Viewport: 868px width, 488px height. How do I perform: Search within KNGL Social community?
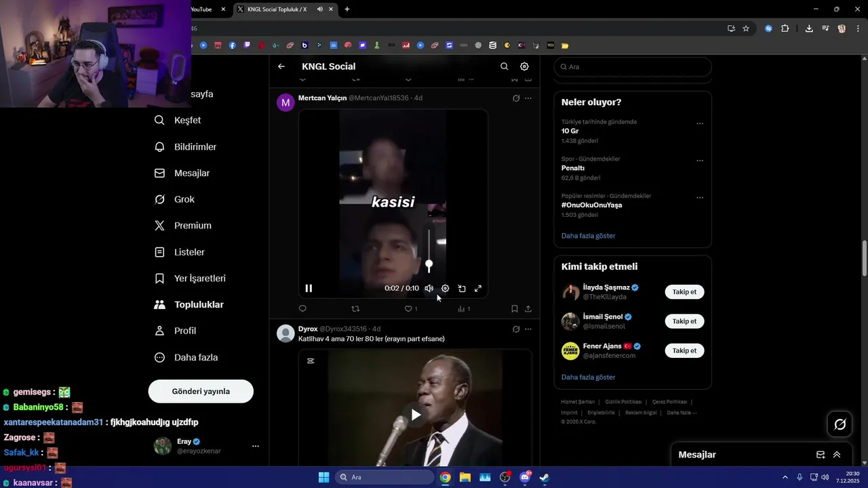pyautogui.click(x=505, y=66)
